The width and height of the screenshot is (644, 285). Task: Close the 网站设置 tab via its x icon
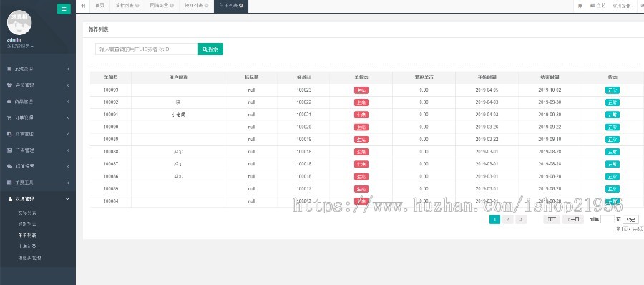(x=172, y=6)
